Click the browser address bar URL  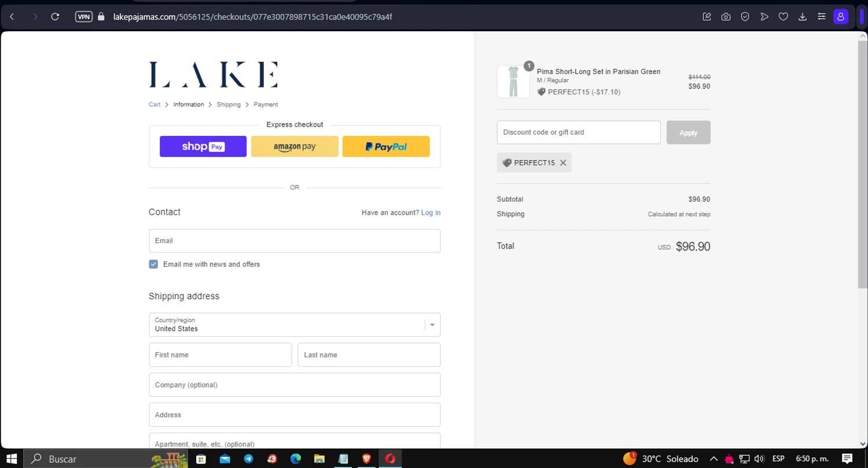pyautogui.click(x=252, y=17)
